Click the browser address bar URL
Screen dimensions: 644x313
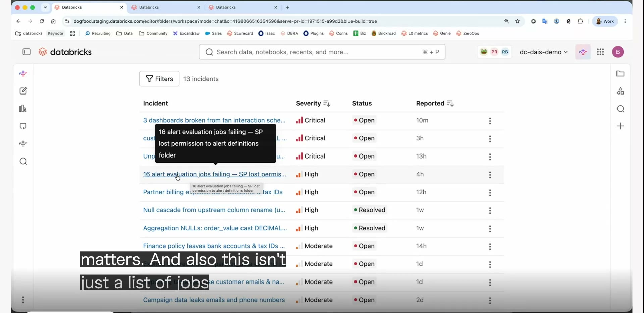pyautogui.click(x=225, y=21)
